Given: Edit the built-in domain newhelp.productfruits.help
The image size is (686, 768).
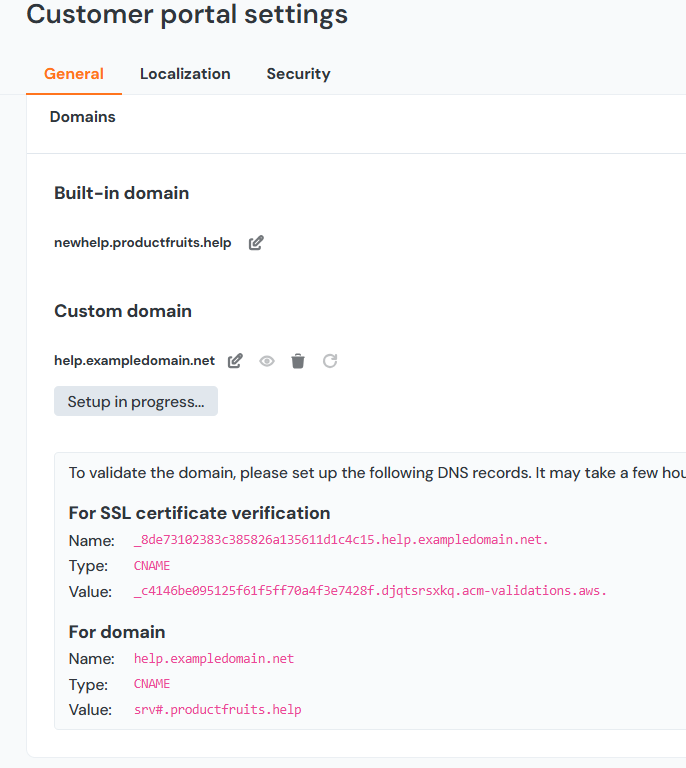Looking at the screenshot, I should [x=256, y=243].
